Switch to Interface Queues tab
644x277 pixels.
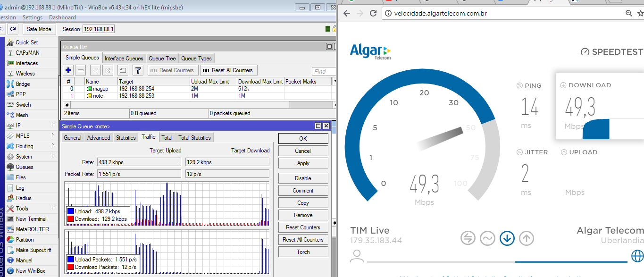tap(124, 59)
